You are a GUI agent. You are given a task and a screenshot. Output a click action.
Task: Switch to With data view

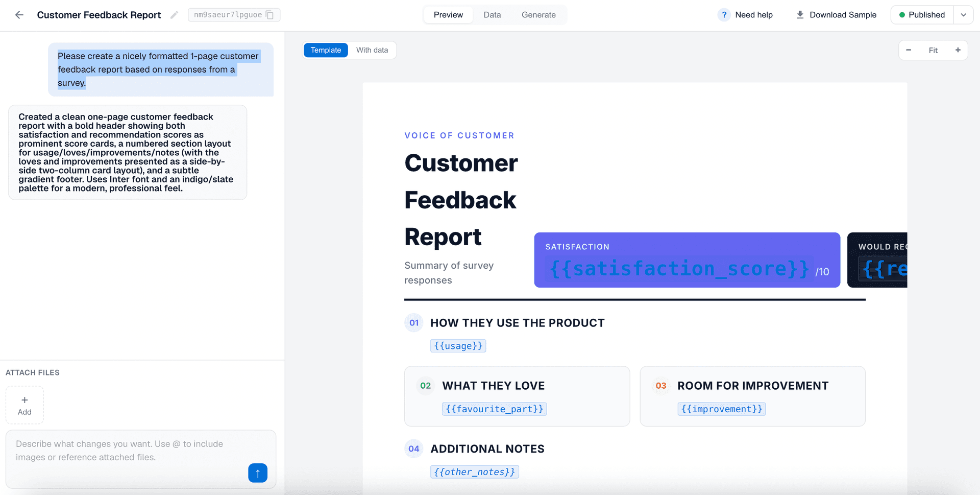[372, 50]
